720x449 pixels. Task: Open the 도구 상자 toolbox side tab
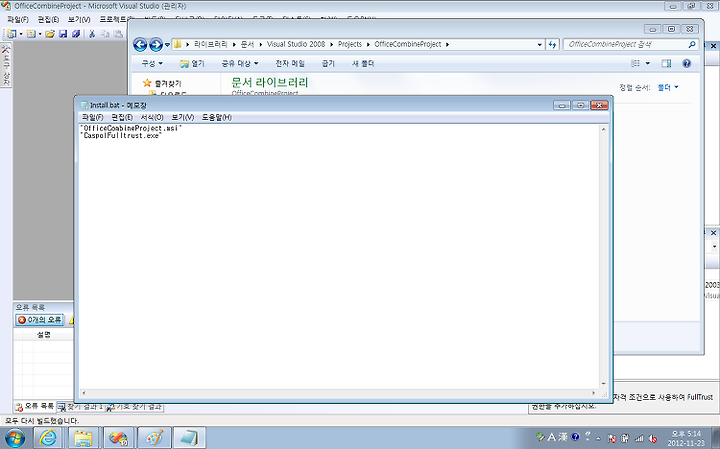coord(6,65)
